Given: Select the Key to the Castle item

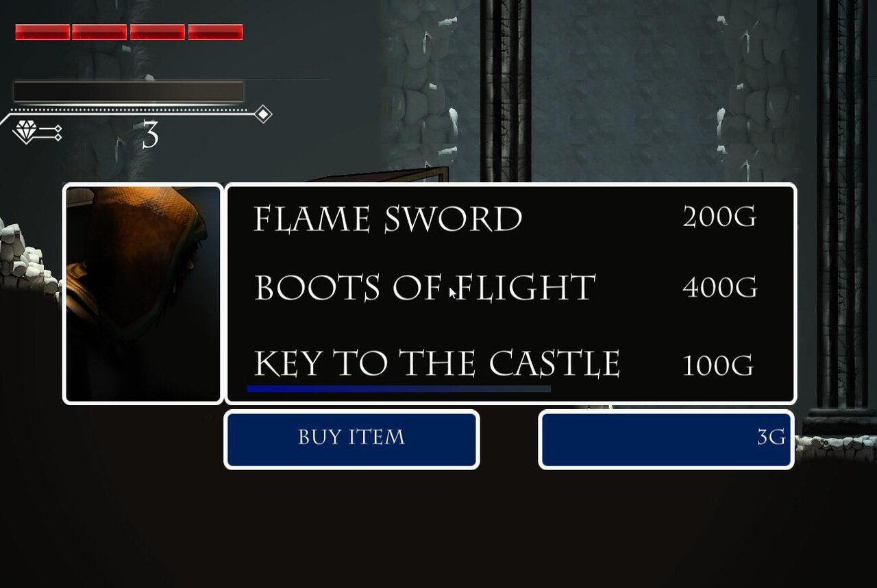Looking at the screenshot, I should (437, 363).
